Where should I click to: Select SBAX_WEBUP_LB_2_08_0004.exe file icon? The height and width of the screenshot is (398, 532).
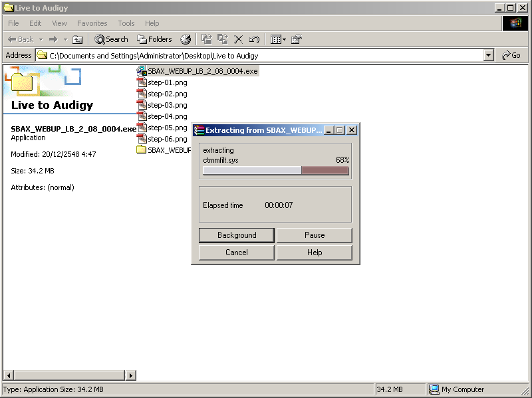click(x=142, y=71)
